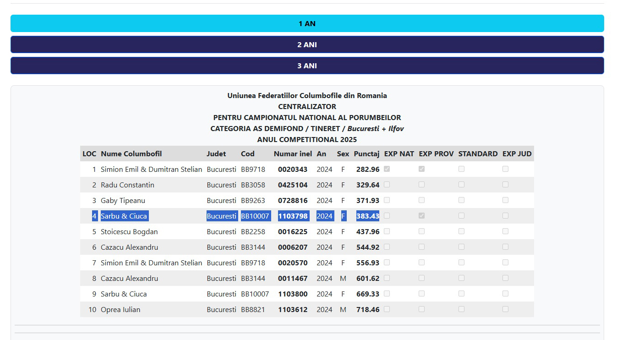Screen dimensions: 644x340
Task: Enable EXP JUD for Gaby Tipeanu
Action: (x=505, y=200)
